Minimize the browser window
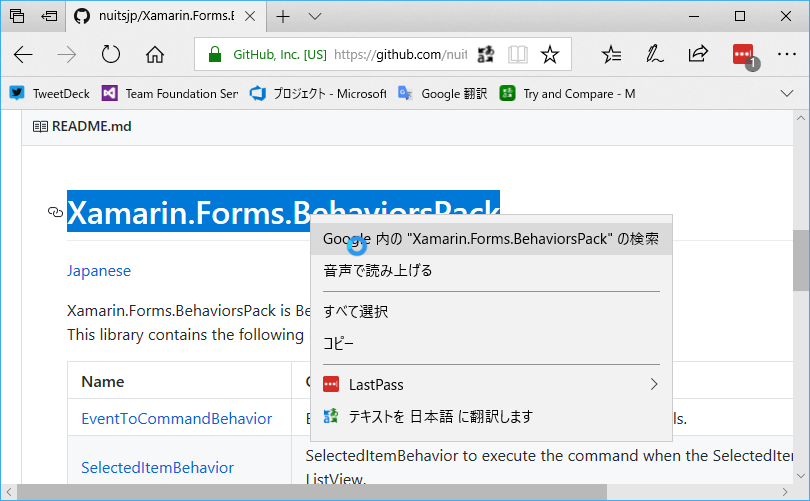The height and width of the screenshot is (501, 810). 694,17
